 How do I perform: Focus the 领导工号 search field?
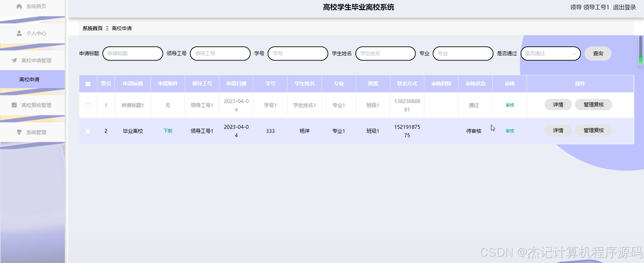click(x=220, y=53)
